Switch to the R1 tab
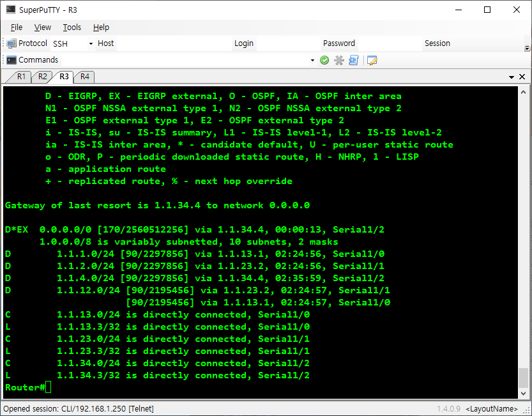The image size is (532, 416). [21, 77]
